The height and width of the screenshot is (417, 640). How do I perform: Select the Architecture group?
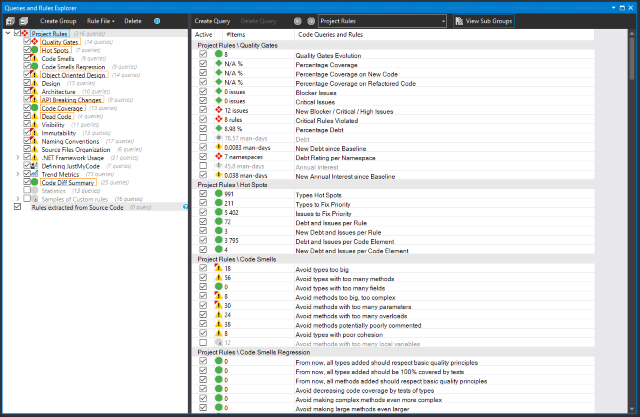[x=58, y=92]
